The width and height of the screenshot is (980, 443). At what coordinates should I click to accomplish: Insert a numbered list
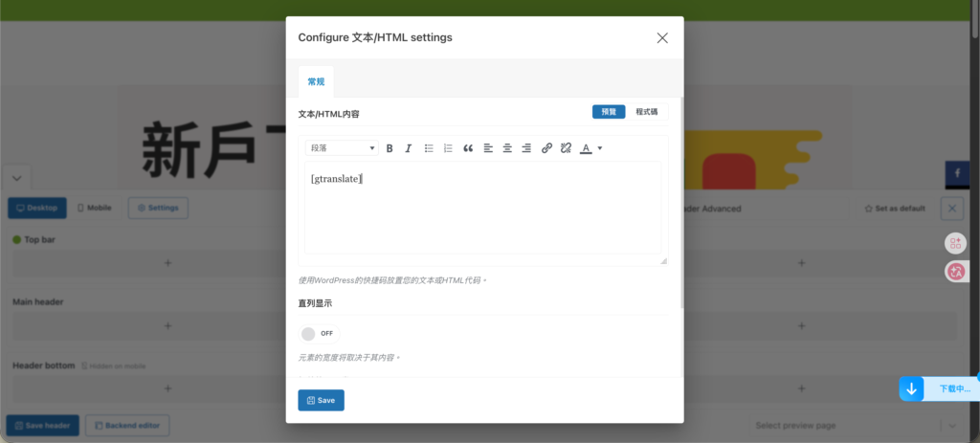coord(448,148)
